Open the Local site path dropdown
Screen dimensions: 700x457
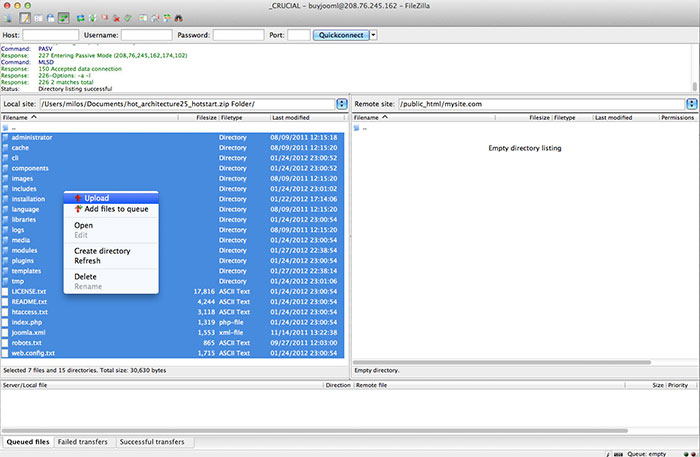coord(342,104)
